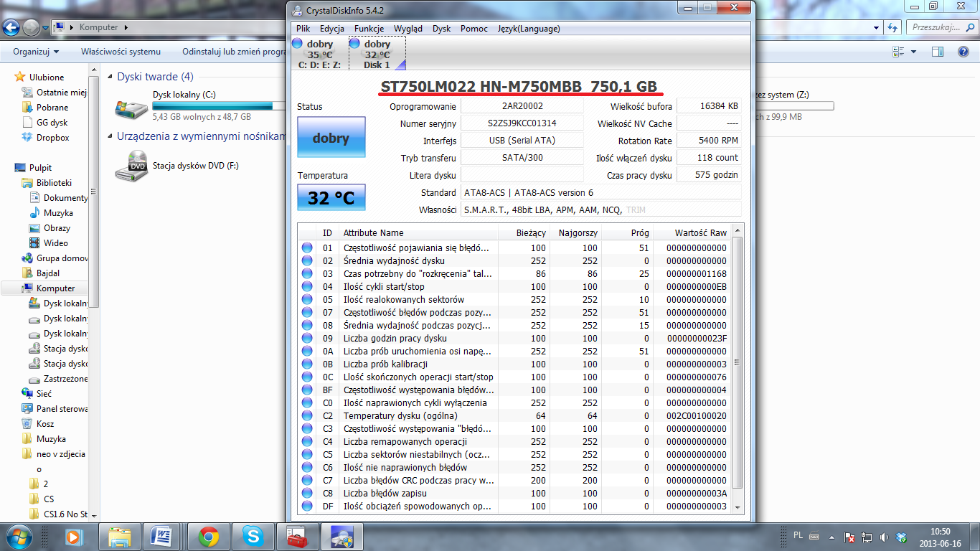Open the Funkcje menu
The height and width of the screenshot is (551, 980).
tap(369, 29)
